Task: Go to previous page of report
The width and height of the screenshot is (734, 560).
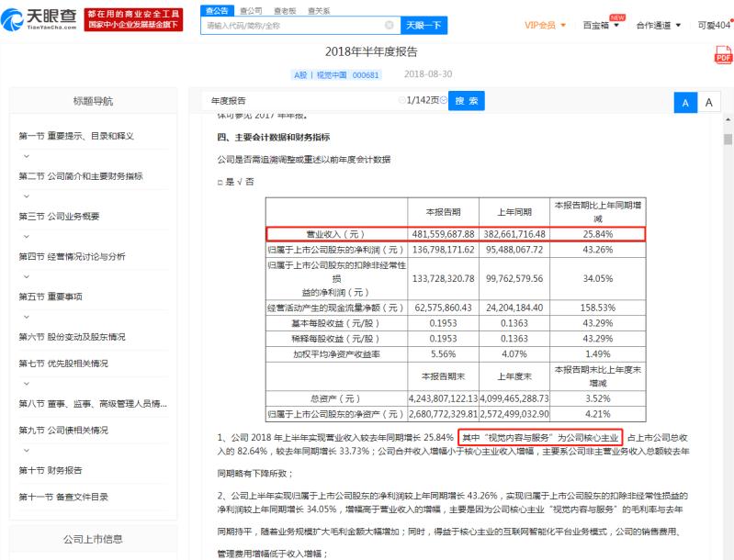Action: pyautogui.click(x=402, y=100)
